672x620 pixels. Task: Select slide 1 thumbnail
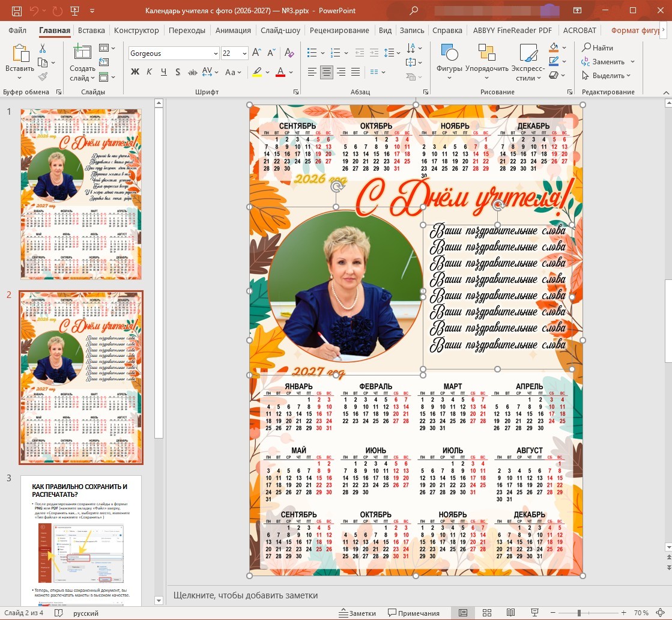click(81, 194)
